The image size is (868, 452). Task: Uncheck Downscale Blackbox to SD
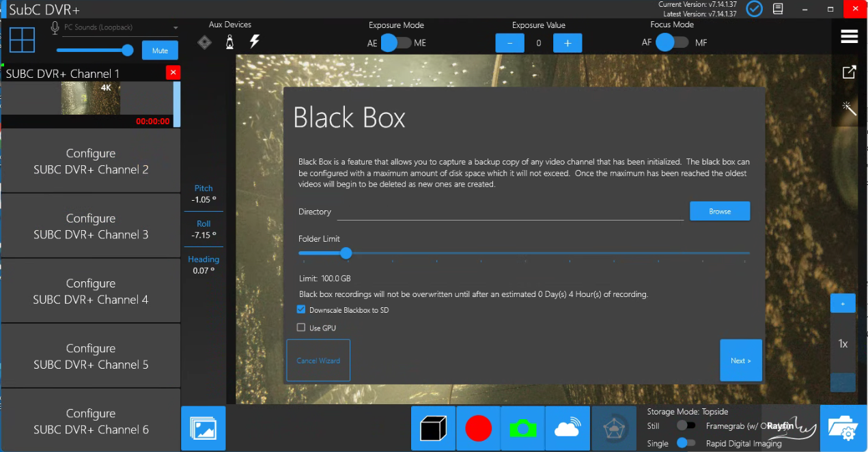pos(301,310)
